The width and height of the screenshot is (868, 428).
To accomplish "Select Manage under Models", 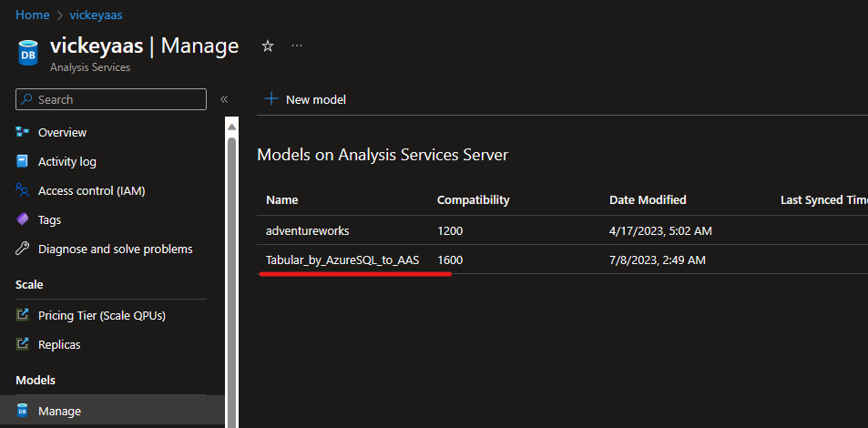I will [x=113, y=411].
